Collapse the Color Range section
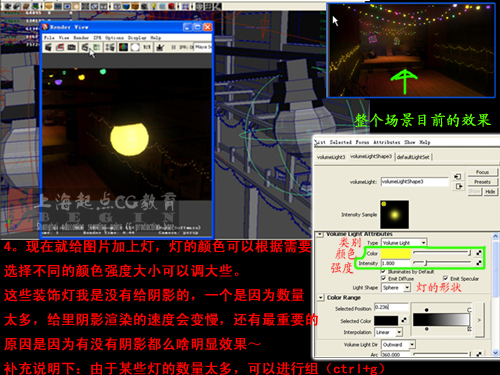Viewport: 500px width, 375px height. coord(320,297)
